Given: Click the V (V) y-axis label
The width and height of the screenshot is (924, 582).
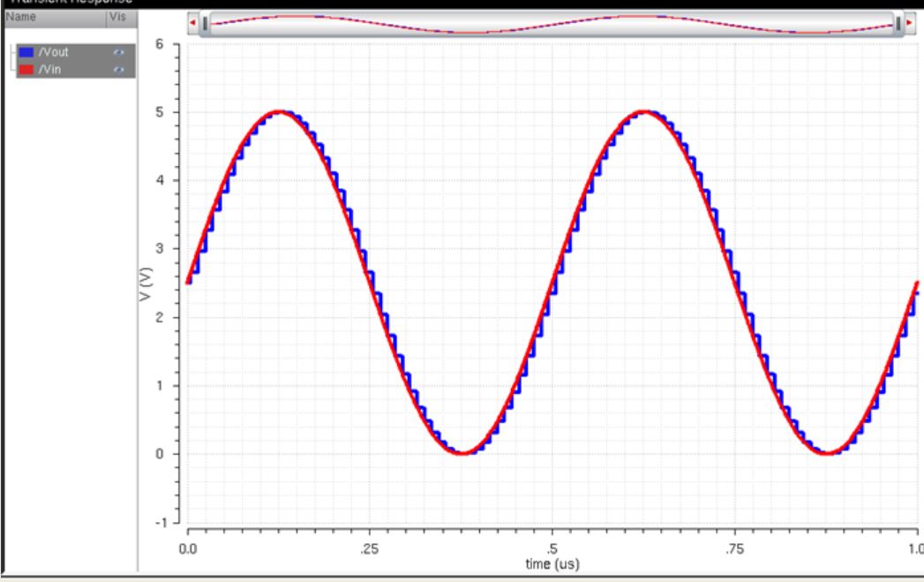Looking at the screenshot, I should coord(146,283).
